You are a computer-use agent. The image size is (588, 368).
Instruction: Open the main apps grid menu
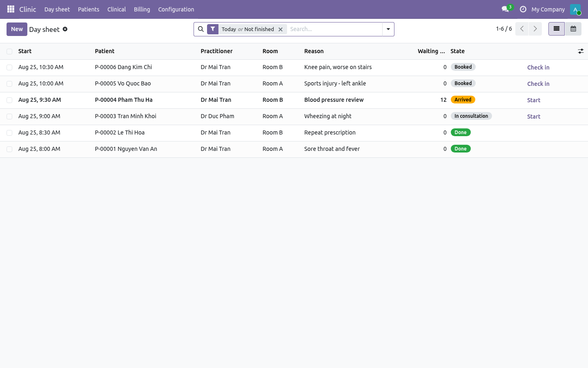point(11,9)
